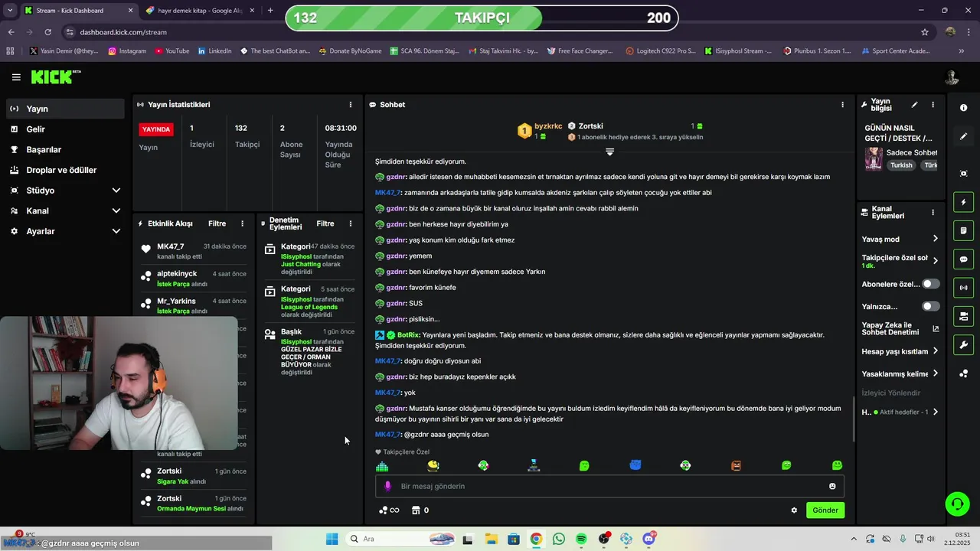The image size is (980, 551).
Task: Click the pencil icon in right rail
Action: point(963,136)
